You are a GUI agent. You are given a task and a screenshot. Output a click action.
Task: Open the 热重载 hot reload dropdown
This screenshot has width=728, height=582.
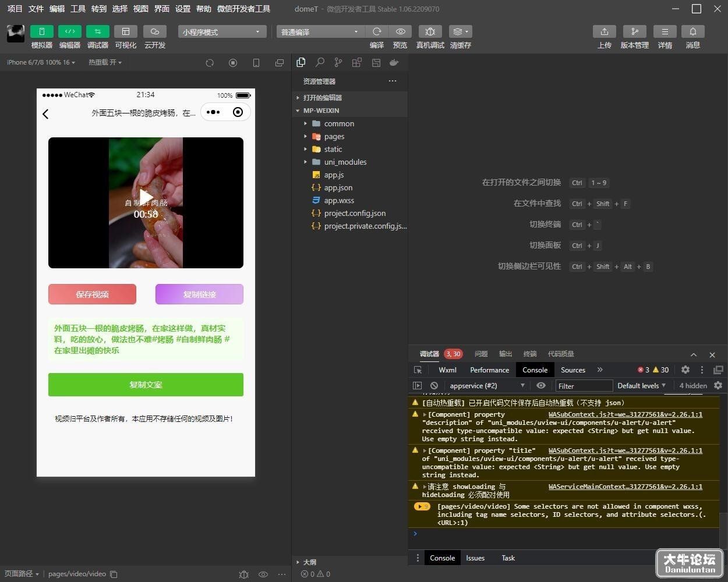(105, 62)
